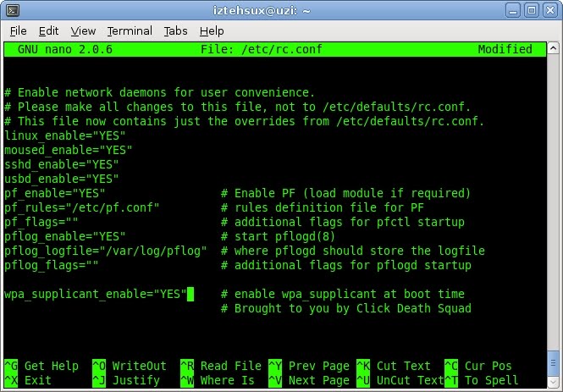Image resolution: width=563 pixels, height=392 pixels.
Task: Click the ^X Exit shortcut label
Action: 28,380
